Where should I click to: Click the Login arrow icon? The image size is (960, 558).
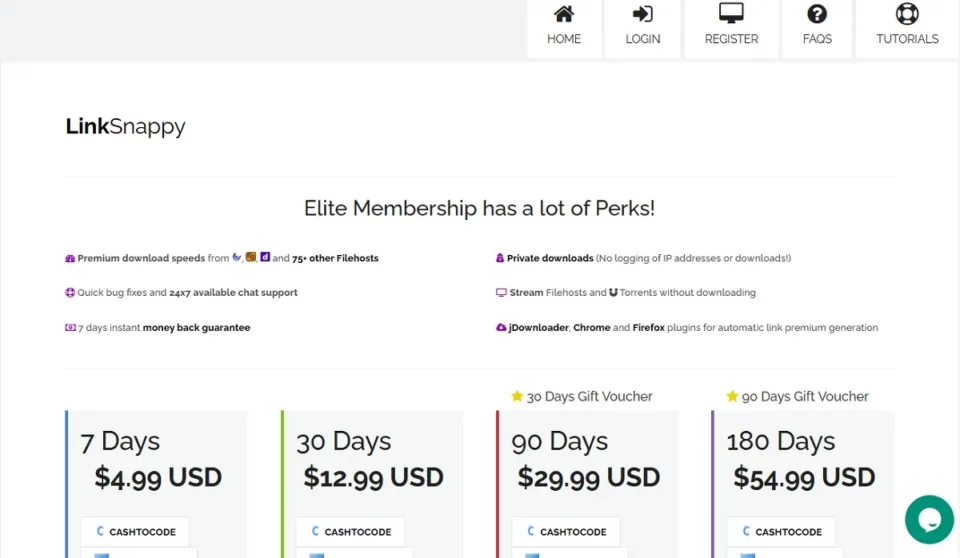click(643, 14)
